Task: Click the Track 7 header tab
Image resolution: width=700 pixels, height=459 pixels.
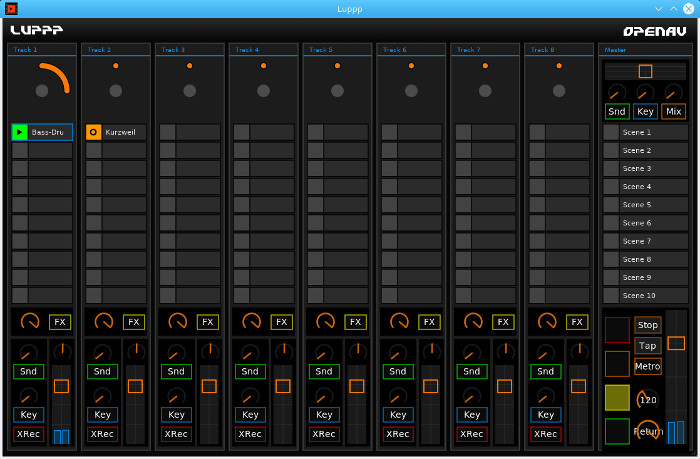Action: pos(485,50)
